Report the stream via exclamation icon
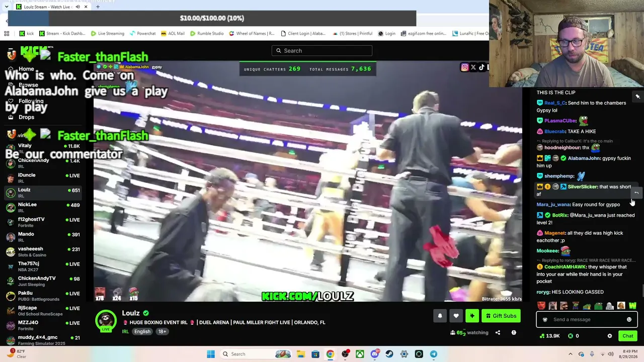Screen dimensions: 644x362 coord(514,332)
